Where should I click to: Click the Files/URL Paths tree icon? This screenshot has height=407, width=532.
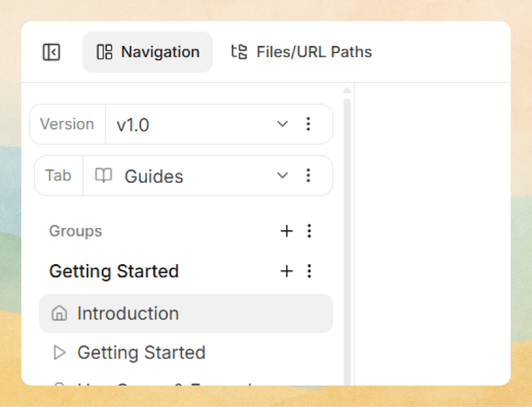click(239, 52)
